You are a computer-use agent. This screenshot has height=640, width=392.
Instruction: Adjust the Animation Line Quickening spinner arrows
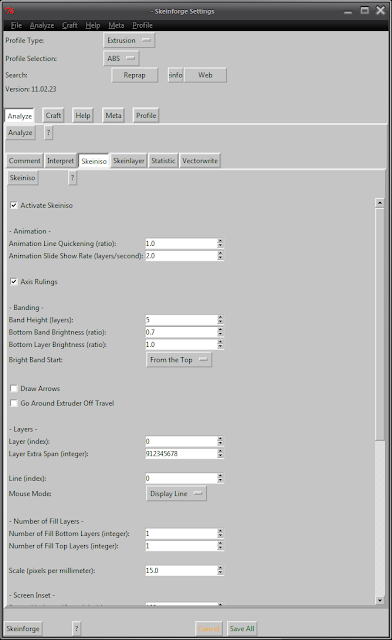[220, 244]
